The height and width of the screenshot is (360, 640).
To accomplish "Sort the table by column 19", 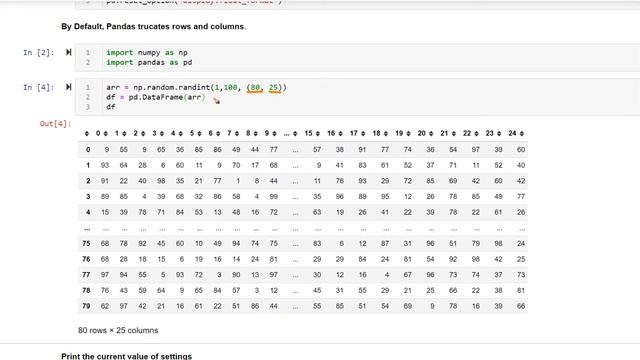I will point(408,133).
